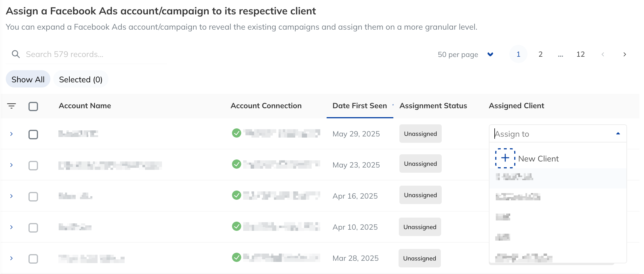Click green connection check for Apr 10, 2025
Image resolution: width=644 pixels, height=274 pixels.
tap(237, 226)
